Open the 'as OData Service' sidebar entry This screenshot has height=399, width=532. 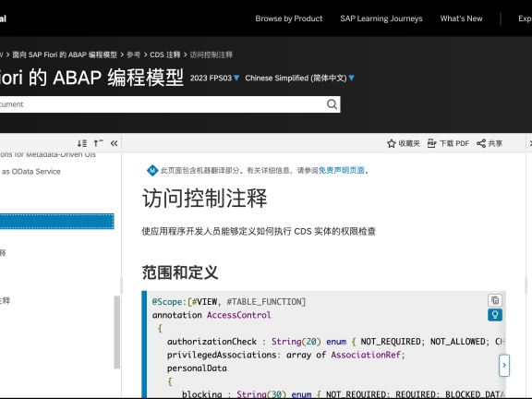click(30, 172)
